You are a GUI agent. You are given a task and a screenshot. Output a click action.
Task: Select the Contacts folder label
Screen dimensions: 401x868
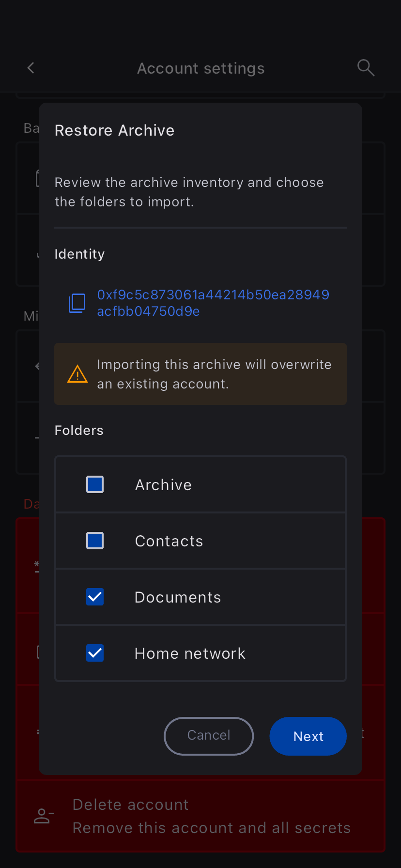pyautogui.click(x=169, y=541)
